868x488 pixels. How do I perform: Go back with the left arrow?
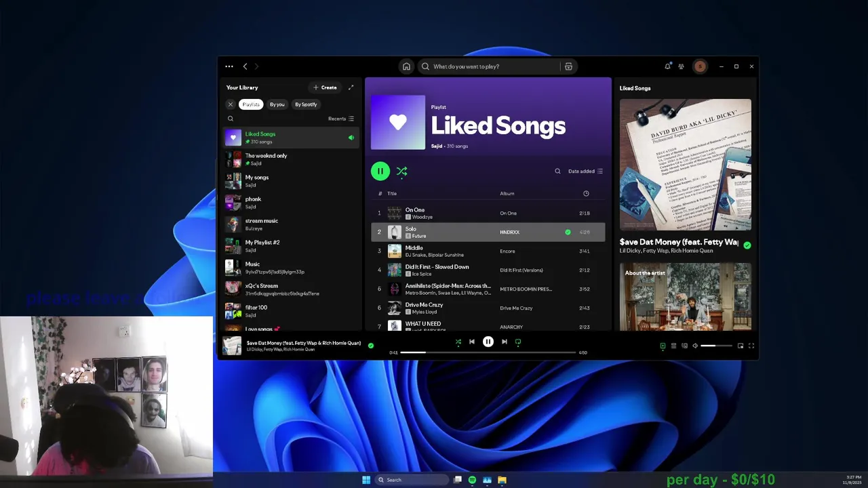tap(245, 66)
